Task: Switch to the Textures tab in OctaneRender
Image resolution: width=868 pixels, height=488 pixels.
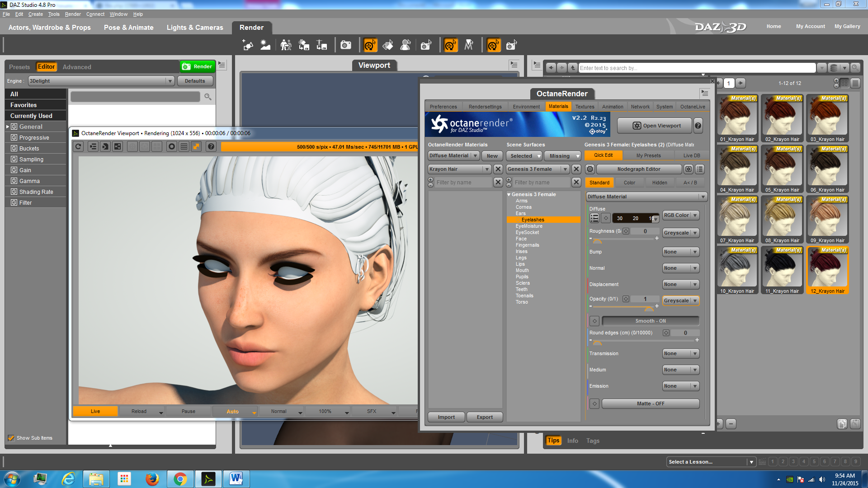Action: click(585, 107)
